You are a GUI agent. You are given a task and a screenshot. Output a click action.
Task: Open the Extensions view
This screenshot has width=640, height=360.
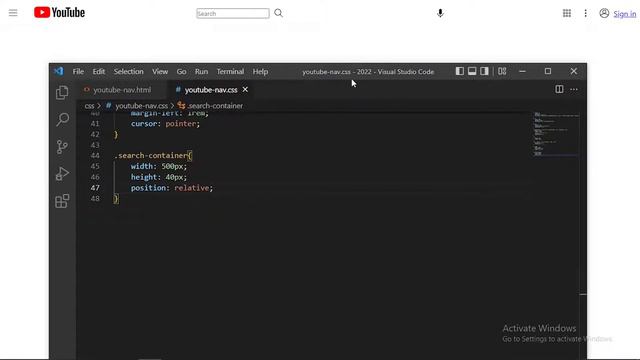62,201
